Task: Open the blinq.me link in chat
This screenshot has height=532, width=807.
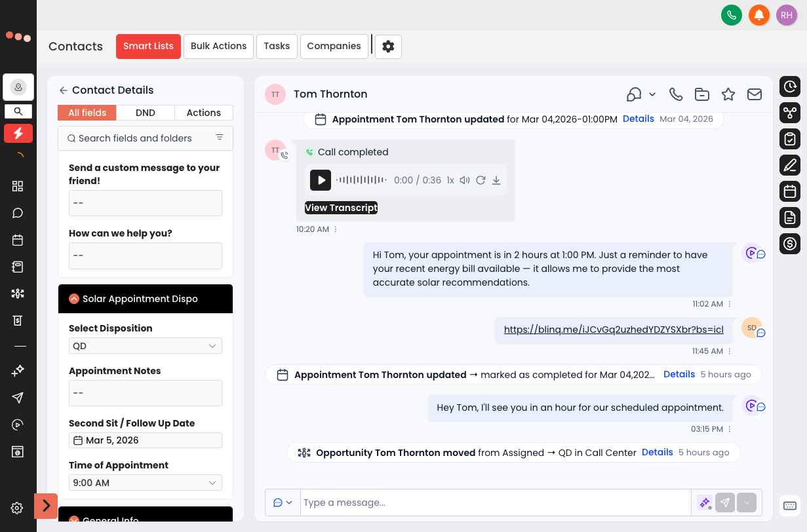Action: point(613,330)
